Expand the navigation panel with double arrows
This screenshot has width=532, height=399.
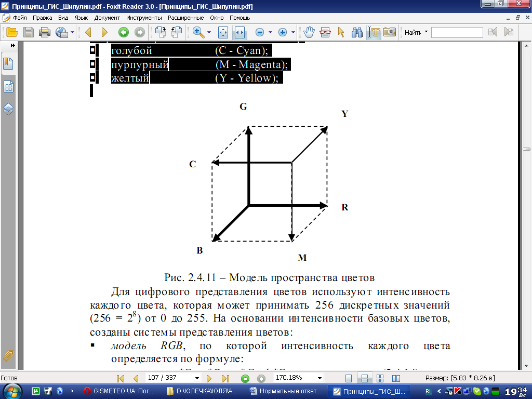[x=13, y=46]
